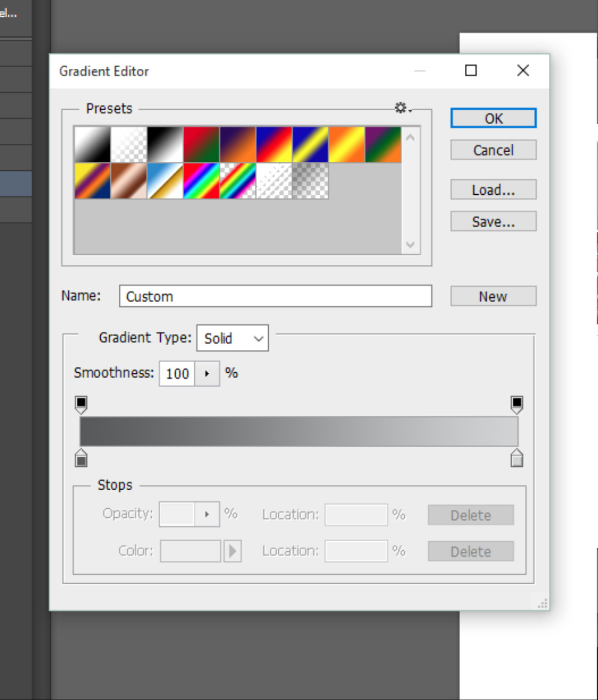Image resolution: width=598 pixels, height=700 pixels.
Task: Click the presets scrollbar up arrow
Action: (411, 137)
